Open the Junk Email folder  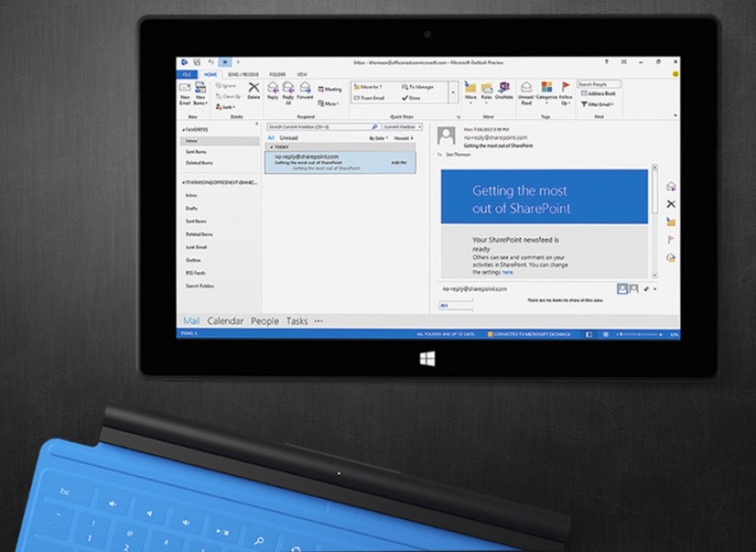196,247
